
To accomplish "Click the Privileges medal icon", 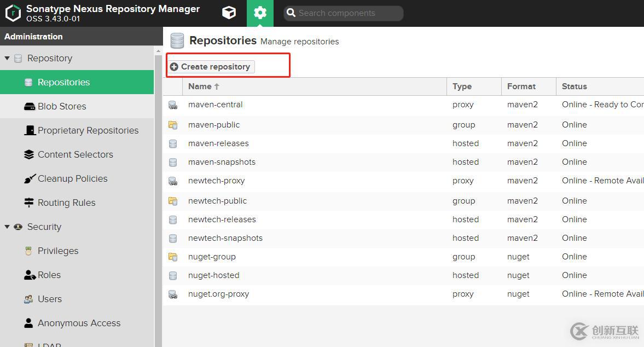I will [28, 251].
